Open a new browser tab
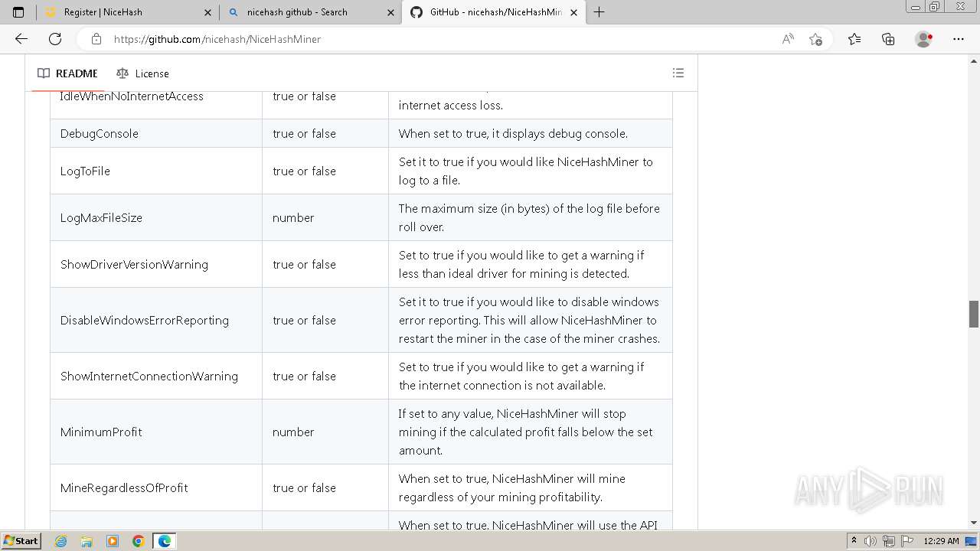 pos(599,12)
